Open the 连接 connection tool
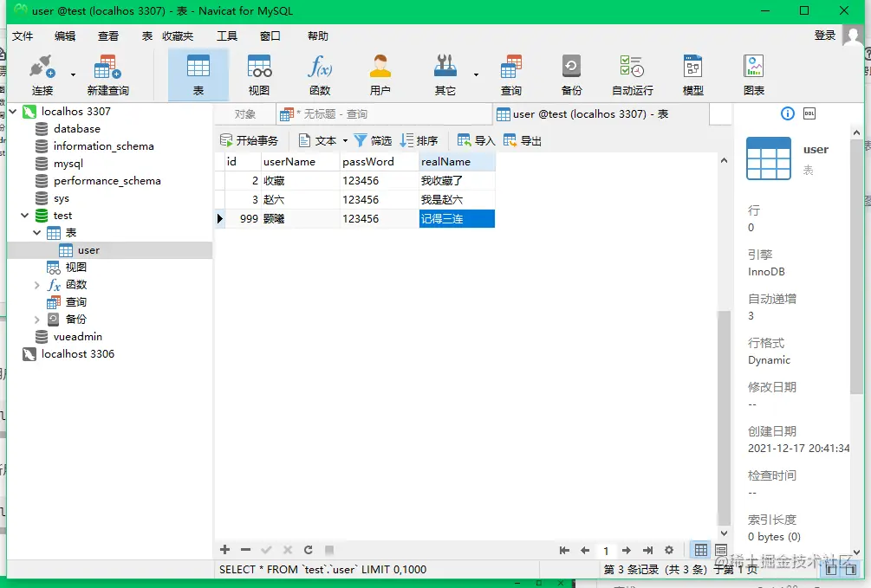 coord(42,75)
